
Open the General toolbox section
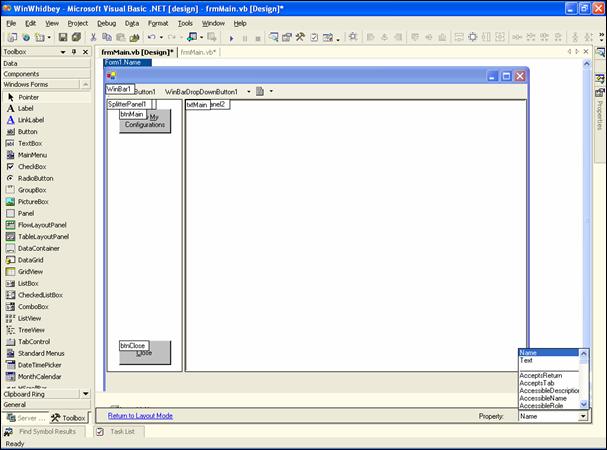pyautogui.click(x=46, y=404)
